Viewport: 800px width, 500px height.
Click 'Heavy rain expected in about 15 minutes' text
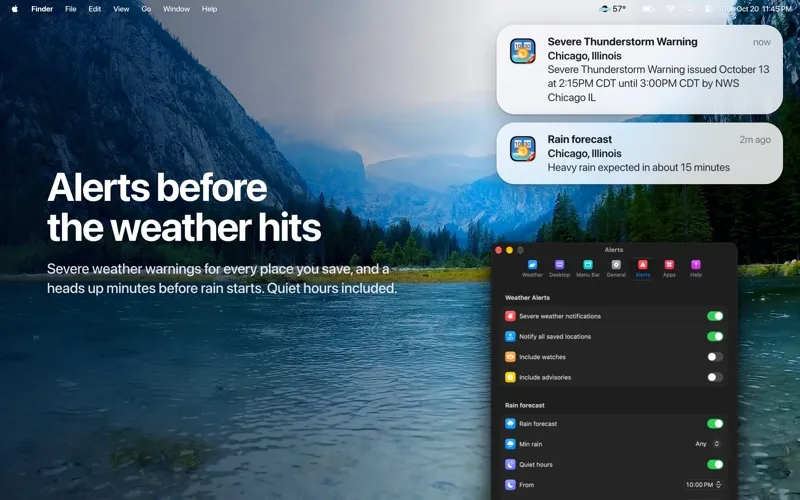pyautogui.click(x=638, y=167)
